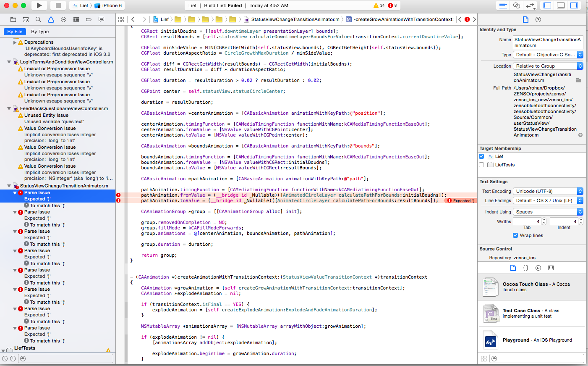Click Tab width stepper arrows
The height and width of the screenshot is (366, 588).
tap(544, 221)
